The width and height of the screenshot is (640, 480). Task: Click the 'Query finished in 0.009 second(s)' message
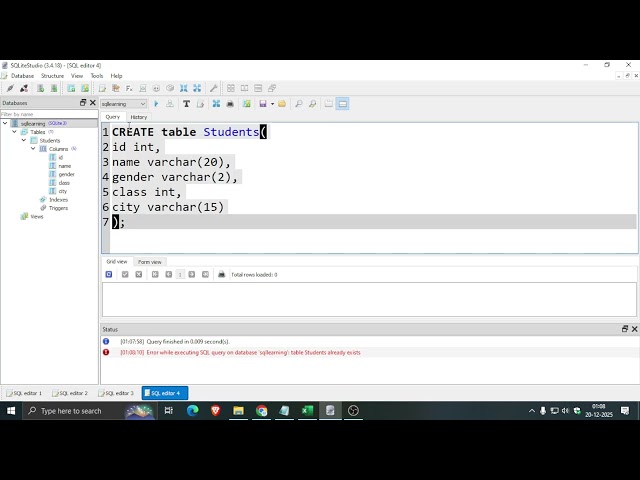[x=188, y=342]
